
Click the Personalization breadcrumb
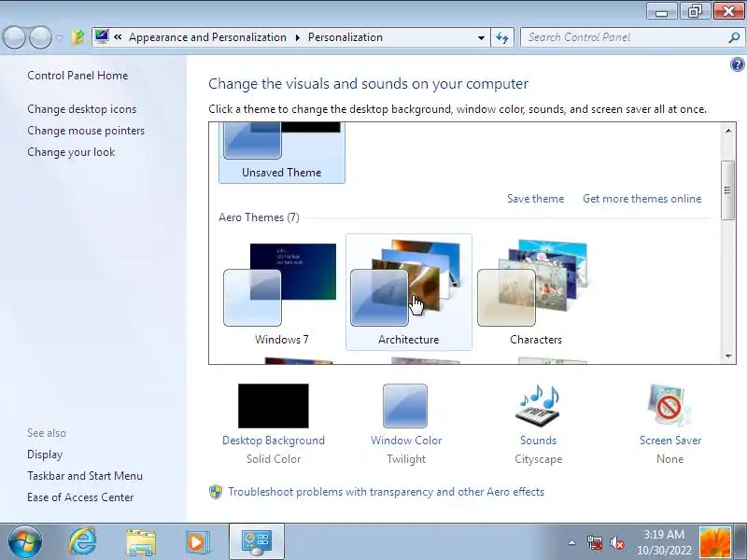[345, 37]
